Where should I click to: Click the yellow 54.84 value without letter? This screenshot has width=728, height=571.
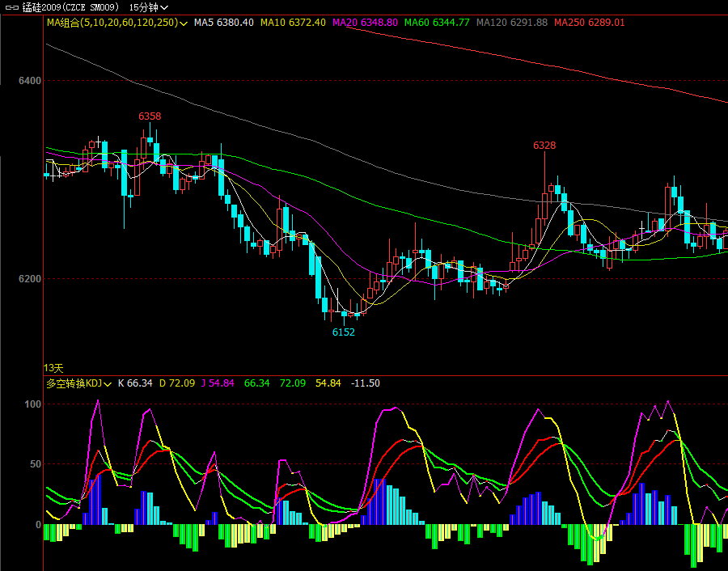[328, 383]
